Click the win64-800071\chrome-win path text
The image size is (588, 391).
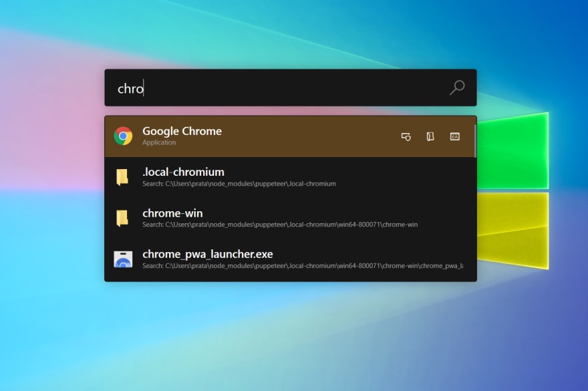point(280,225)
